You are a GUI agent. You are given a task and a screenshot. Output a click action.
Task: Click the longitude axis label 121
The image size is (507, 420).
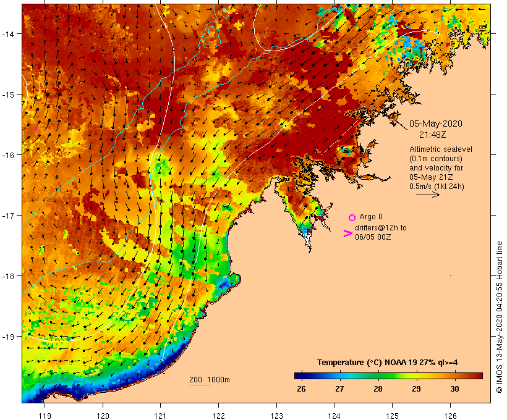tap(160, 416)
